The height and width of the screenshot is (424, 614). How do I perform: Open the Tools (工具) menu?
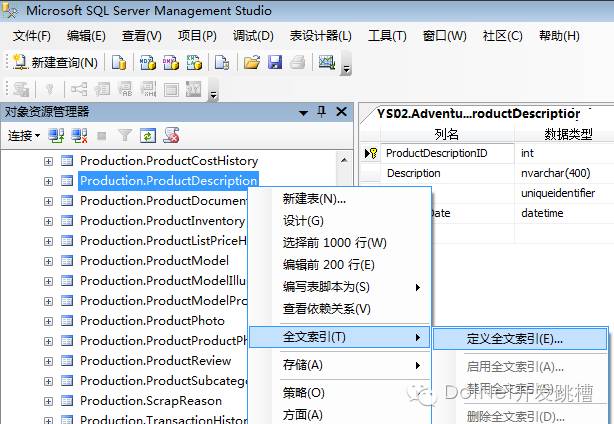point(387,36)
